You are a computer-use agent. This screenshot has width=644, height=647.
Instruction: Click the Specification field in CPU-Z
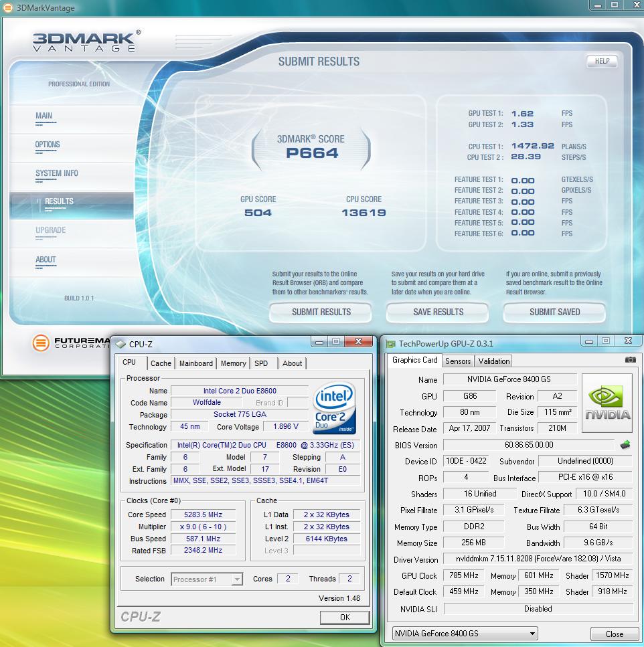point(266,445)
